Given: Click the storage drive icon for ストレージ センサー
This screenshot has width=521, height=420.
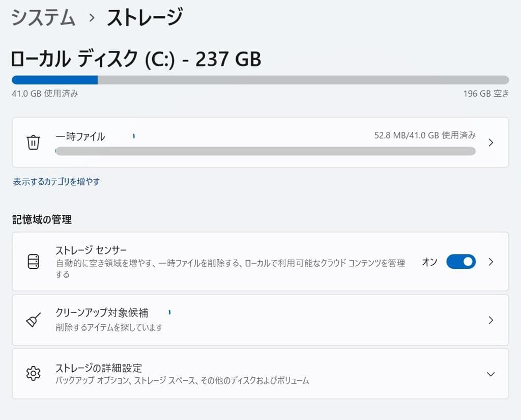Looking at the screenshot, I should click(33, 262).
